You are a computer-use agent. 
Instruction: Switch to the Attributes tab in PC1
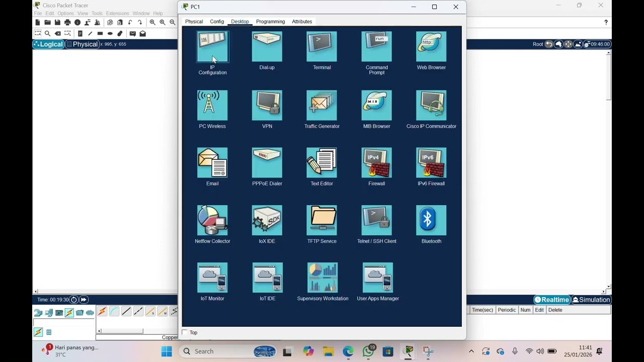[x=302, y=22]
